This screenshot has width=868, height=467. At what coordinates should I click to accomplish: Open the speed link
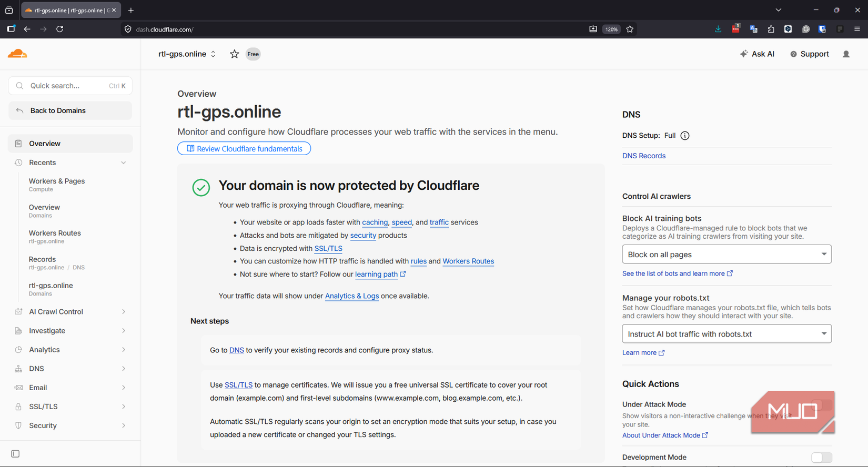[402, 222]
